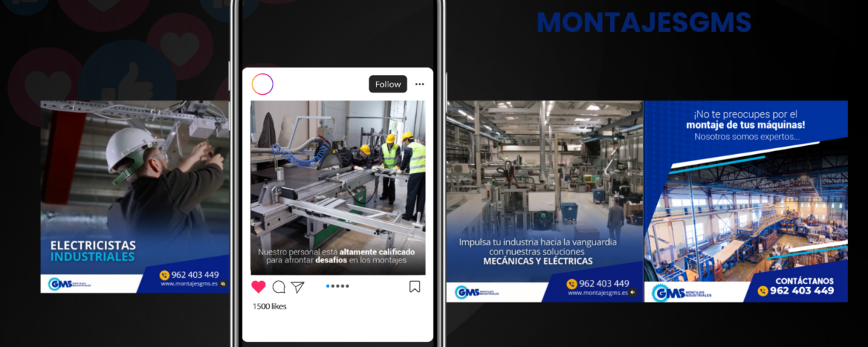
Task: Open the Electricistas Industriales post image
Action: 135,197
